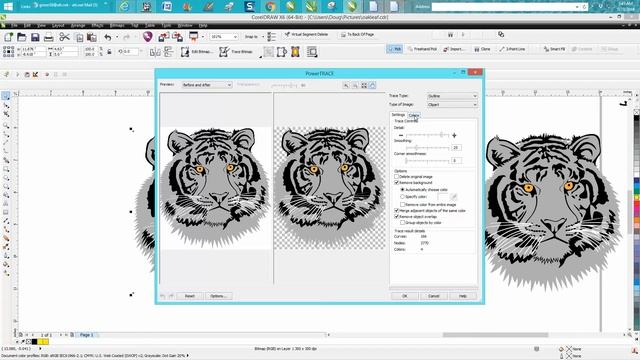
Task: Open the Preview mode dropdown
Action: [207, 85]
